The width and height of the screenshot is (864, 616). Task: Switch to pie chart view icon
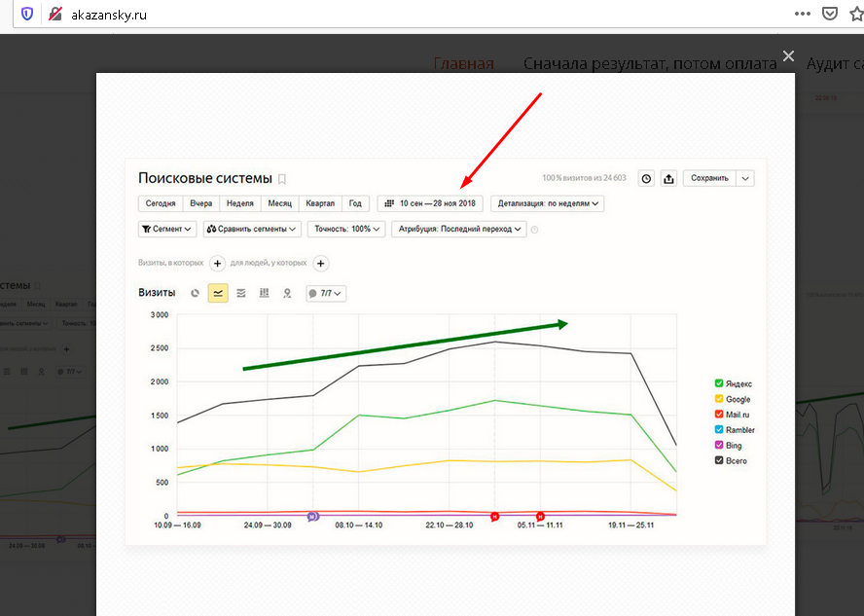click(x=195, y=293)
